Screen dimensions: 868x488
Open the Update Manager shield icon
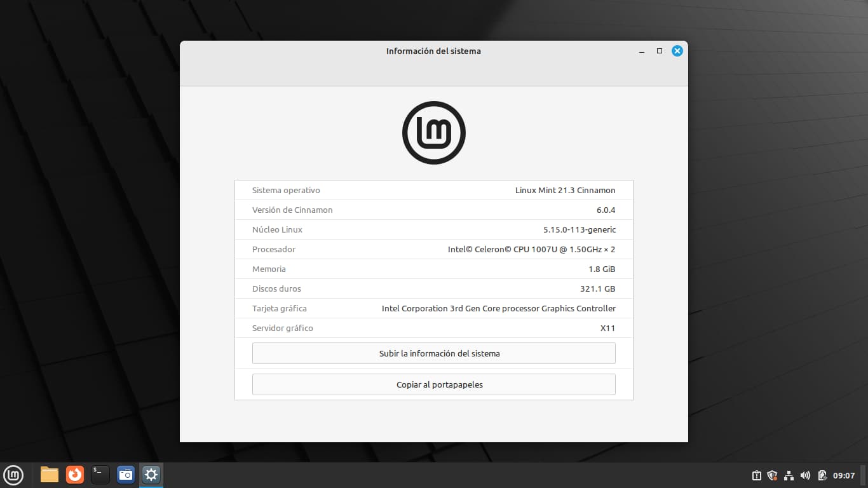click(x=773, y=475)
